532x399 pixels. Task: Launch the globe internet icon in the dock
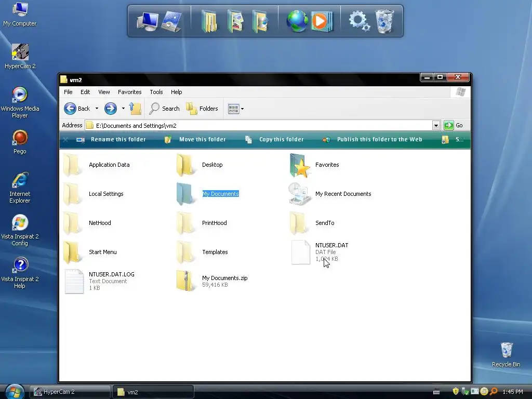click(x=297, y=21)
